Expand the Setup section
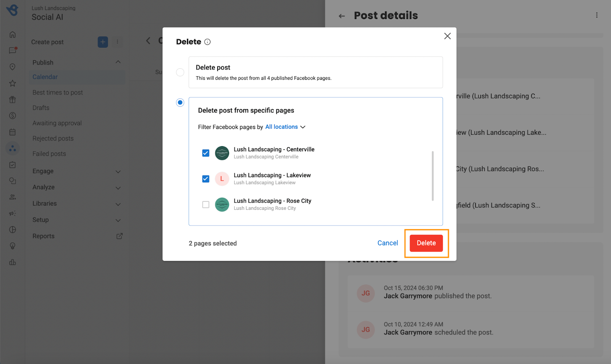Viewport: 611px width, 364px height. click(x=77, y=220)
